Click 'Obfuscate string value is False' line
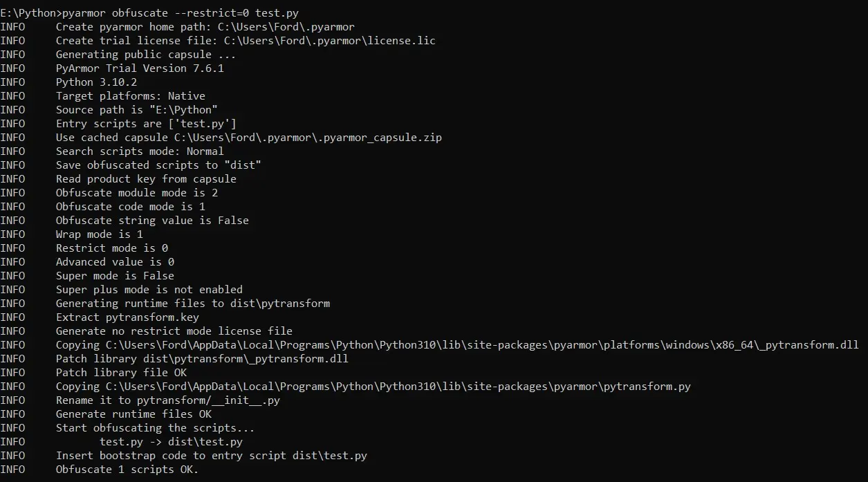This screenshot has height=482, width=868. (152, 221)
